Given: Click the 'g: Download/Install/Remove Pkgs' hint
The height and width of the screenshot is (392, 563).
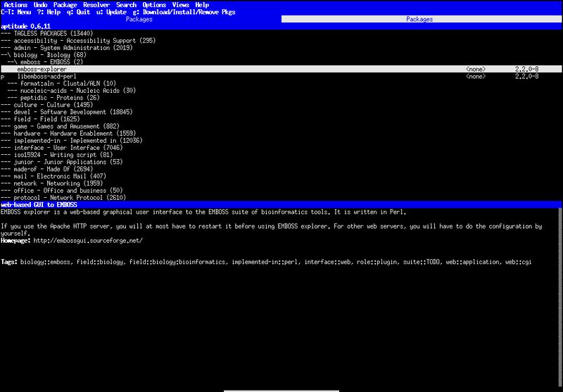Looking at the screenshot, I should (184, 12).
